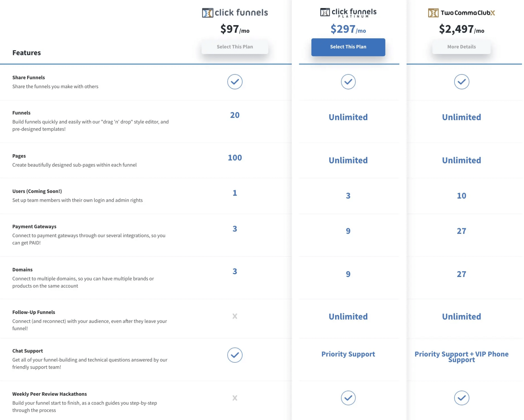524x420 pixels.
Task: Click the Payment Gateways feature title
Action: coord(34,227)
